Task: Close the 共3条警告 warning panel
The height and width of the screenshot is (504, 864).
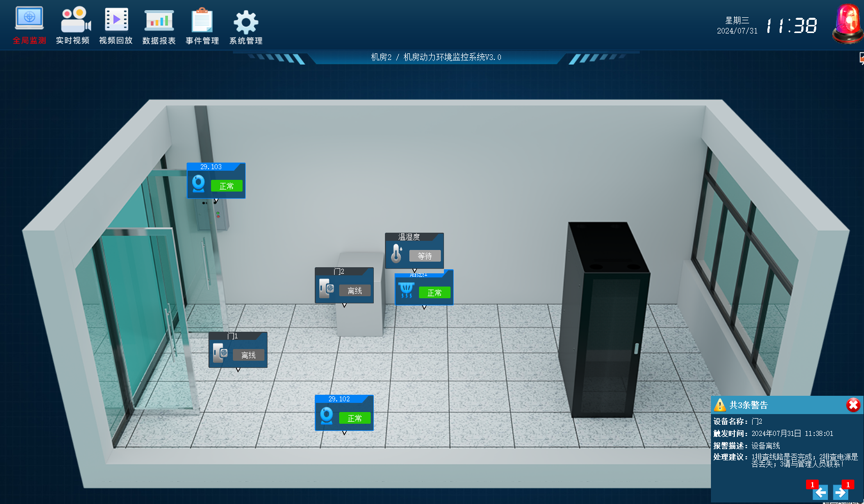Action: tap(853, 404)
